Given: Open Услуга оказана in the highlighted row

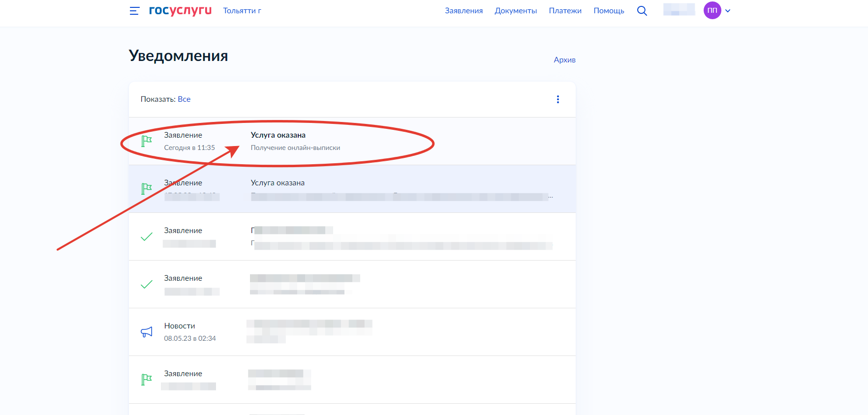Looking at the screenshot, I should [x=278, y=183].
